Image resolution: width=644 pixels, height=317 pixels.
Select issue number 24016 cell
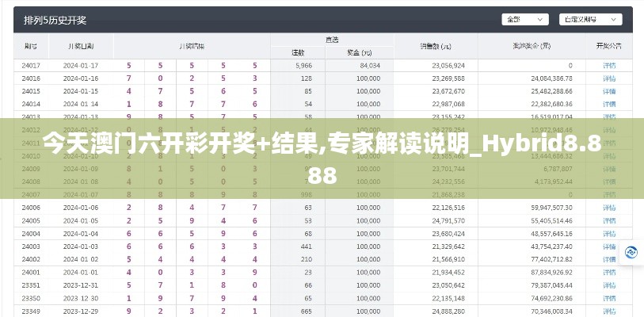coord(32,78)
